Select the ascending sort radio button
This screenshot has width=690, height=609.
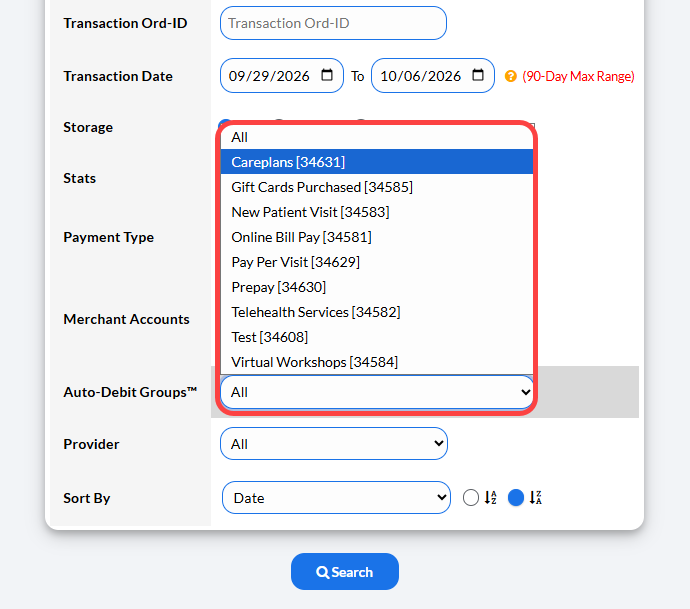[471, 498]
